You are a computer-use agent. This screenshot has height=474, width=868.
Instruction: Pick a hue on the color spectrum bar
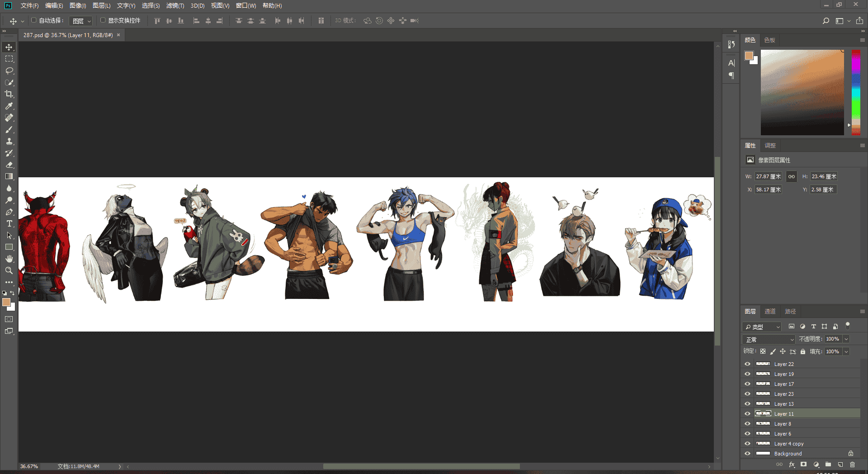tap(856, 92)
